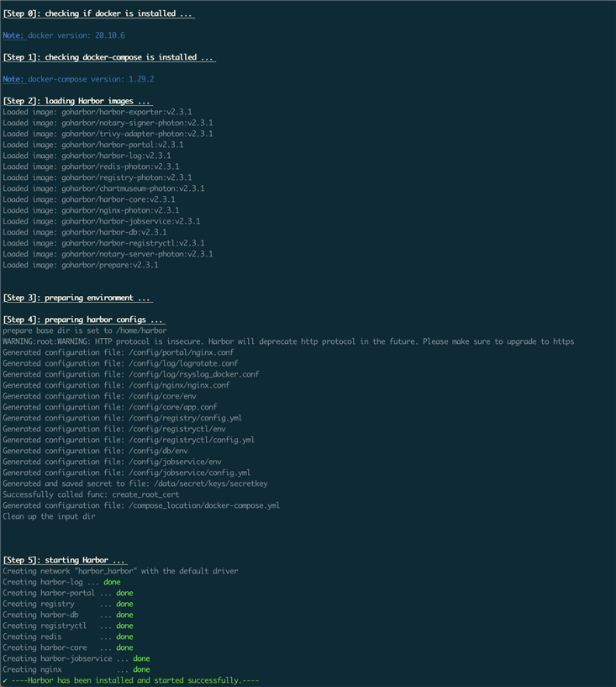The height and width of the screenshot is (687, 616).
Task: Click the goharbor/nginx-photon:v2.3.1 line
Action: coord(91,210)
